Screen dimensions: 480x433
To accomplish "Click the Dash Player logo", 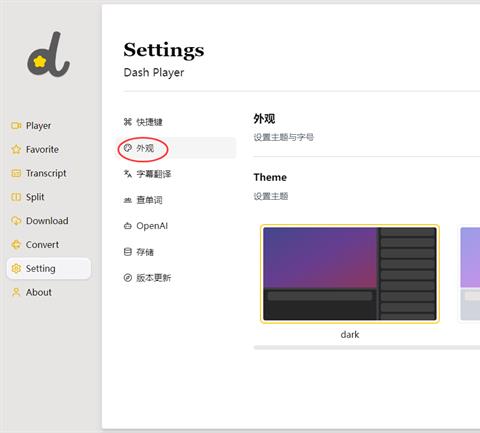I will 48,54.
